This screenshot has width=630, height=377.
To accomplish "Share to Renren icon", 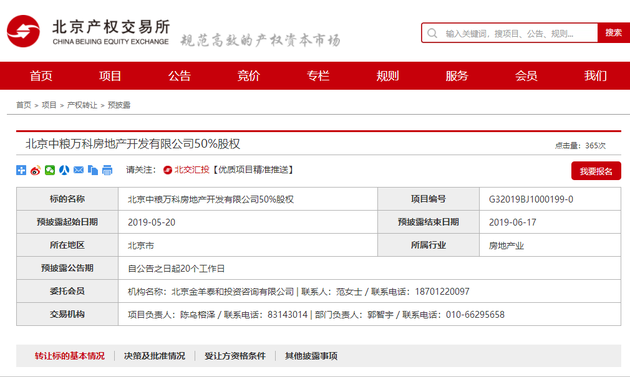I will click(x=64, y=170).
